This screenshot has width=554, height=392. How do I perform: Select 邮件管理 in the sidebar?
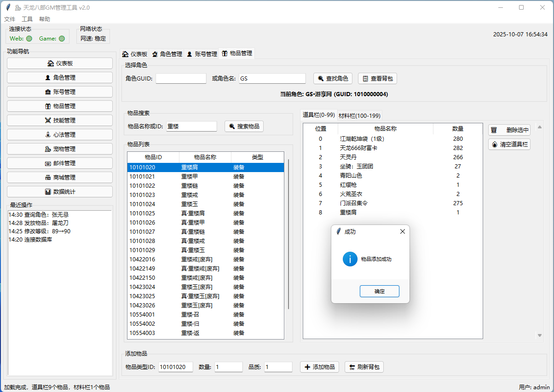coord(60,163)
